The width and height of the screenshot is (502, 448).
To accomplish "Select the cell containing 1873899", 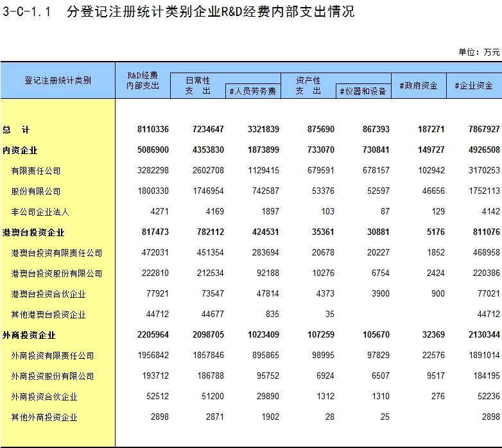I will (263, 150).
